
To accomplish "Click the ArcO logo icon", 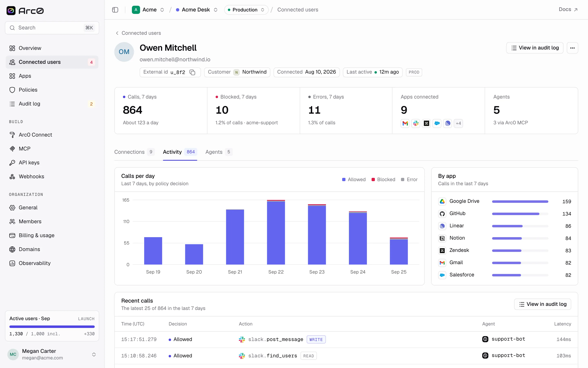I will coord(11,10).
